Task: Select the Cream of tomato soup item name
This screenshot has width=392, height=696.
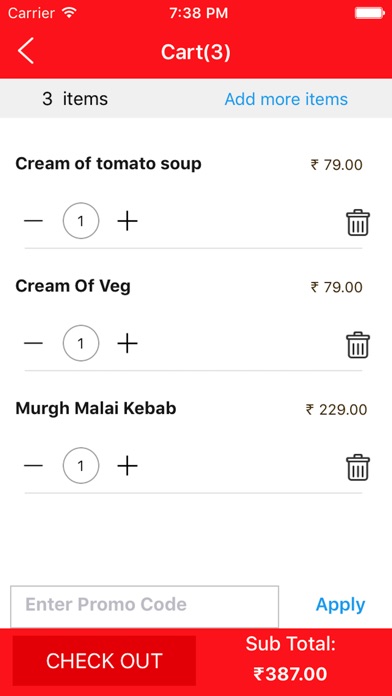Action: point(108,164)
